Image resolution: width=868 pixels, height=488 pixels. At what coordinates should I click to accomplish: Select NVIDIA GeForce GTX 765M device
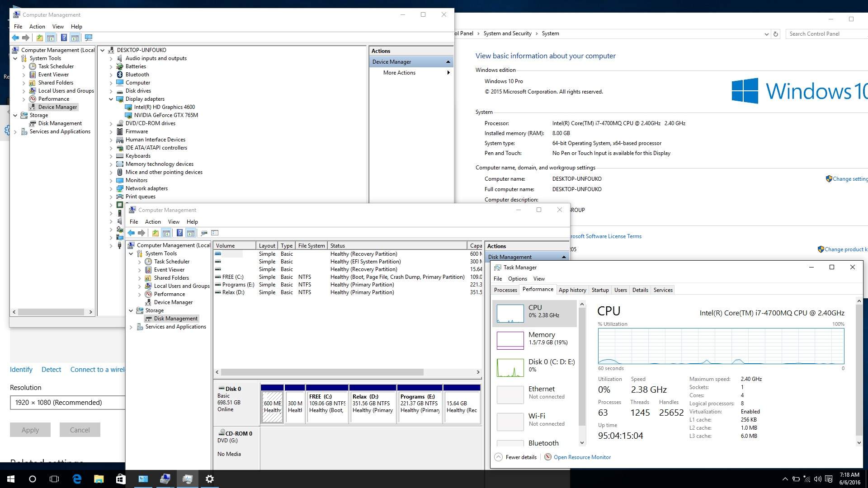[166, 115]
